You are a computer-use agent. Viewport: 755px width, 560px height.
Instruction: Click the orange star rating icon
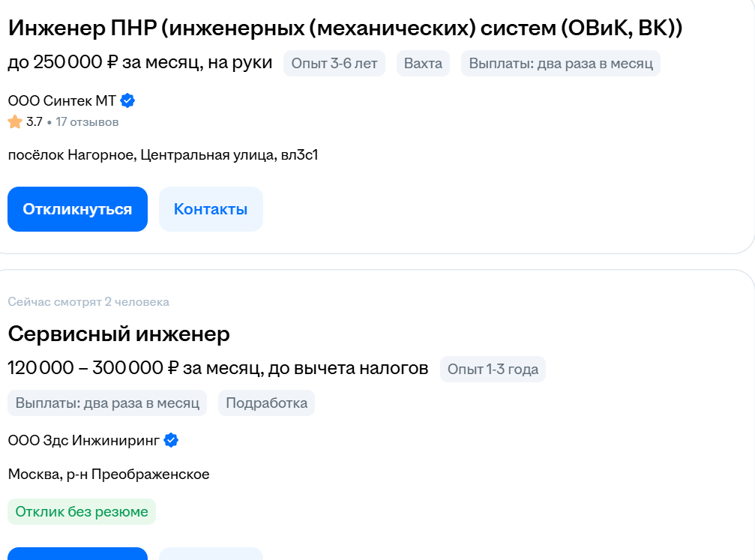(15, 121)
